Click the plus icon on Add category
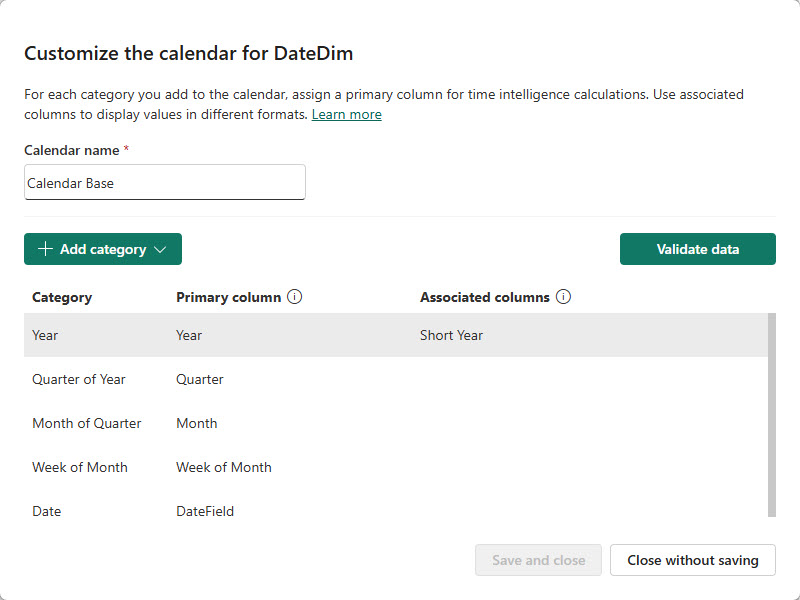 point(45,249)
